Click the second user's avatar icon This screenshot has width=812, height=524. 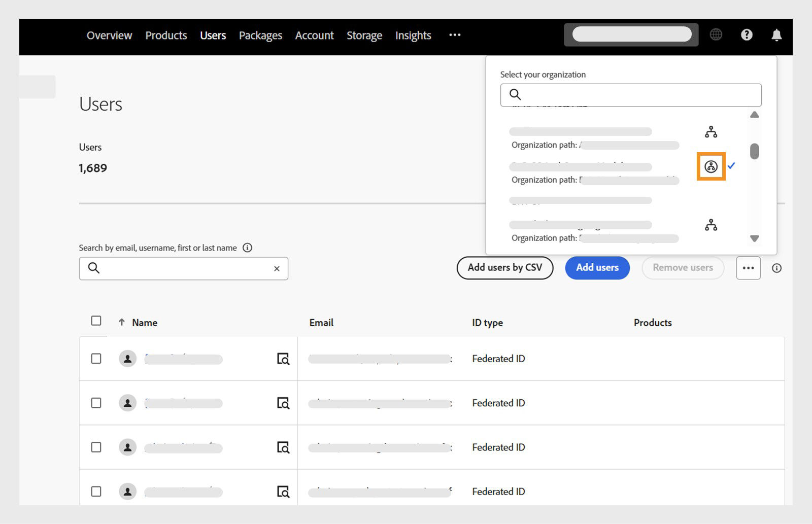[127, 403]
